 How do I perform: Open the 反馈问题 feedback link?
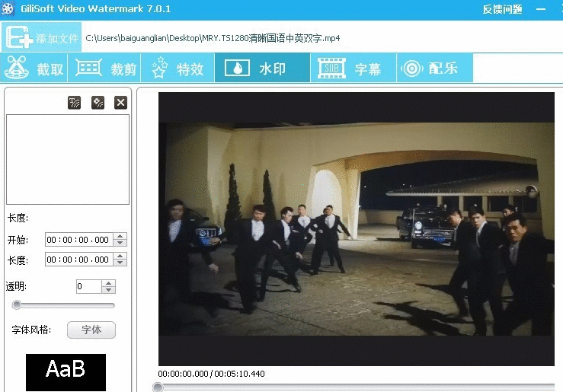502,9
